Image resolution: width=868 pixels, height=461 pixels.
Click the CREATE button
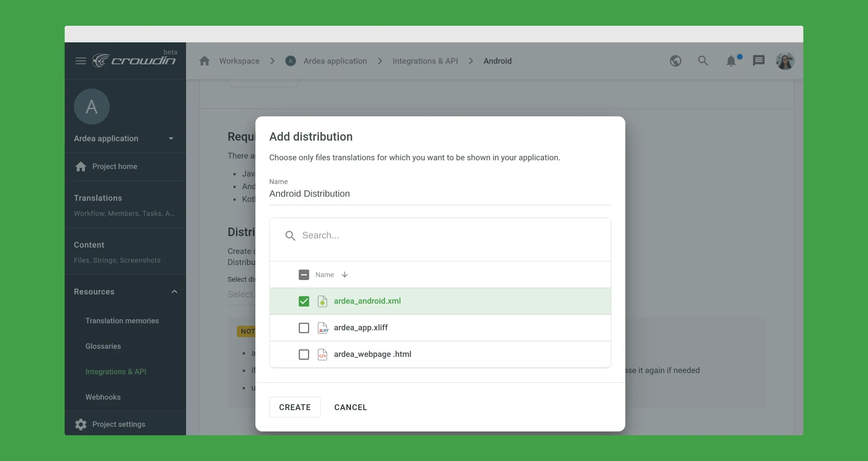(295, 407)
